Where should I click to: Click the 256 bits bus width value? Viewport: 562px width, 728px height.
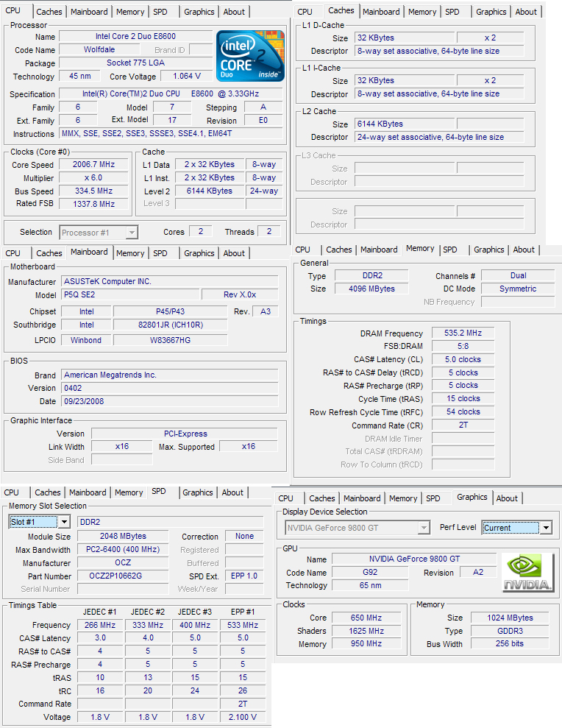coord(510,643)
